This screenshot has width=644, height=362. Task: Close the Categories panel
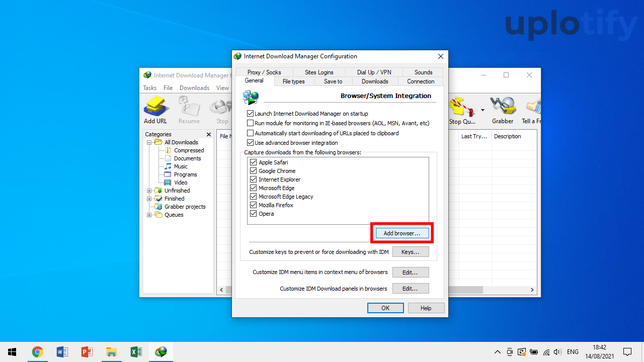pos(209,134)
